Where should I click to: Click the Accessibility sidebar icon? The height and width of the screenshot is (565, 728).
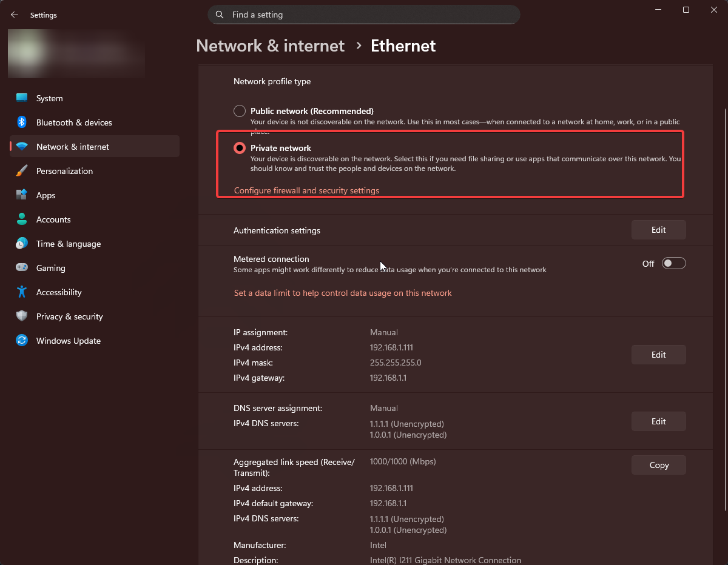tap(22, 292)
